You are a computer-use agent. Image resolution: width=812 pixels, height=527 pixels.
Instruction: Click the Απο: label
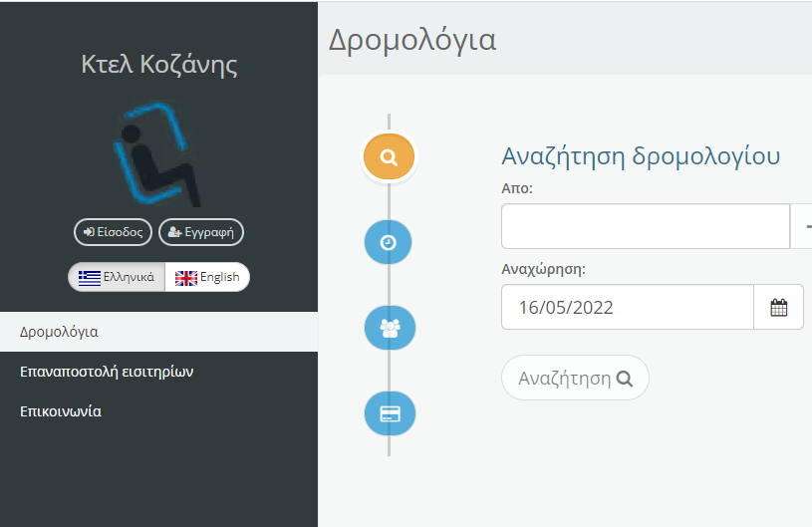[x=517, y=188]
